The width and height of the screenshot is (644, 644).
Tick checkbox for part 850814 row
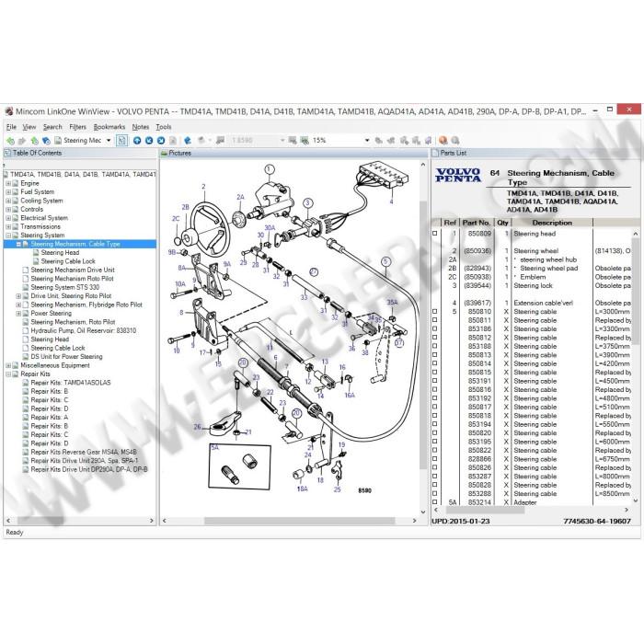434,364
